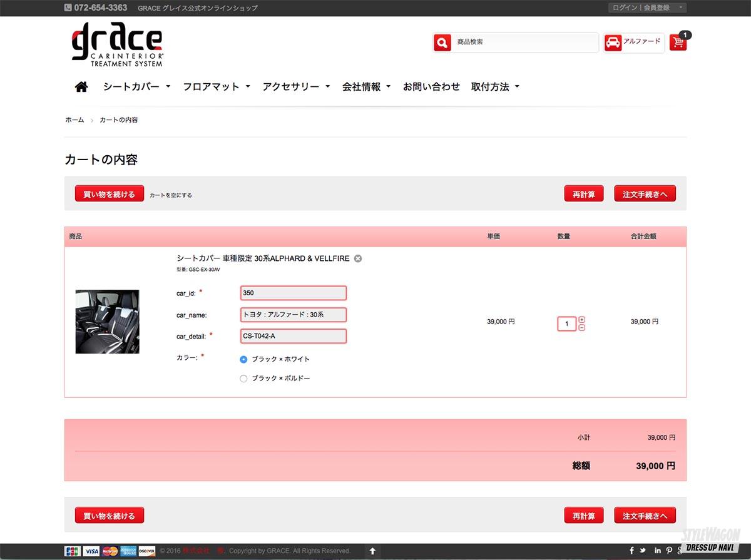Open the お問い合わせ menu item
Screen dimensions: 751x560
(x=431, y=87)
